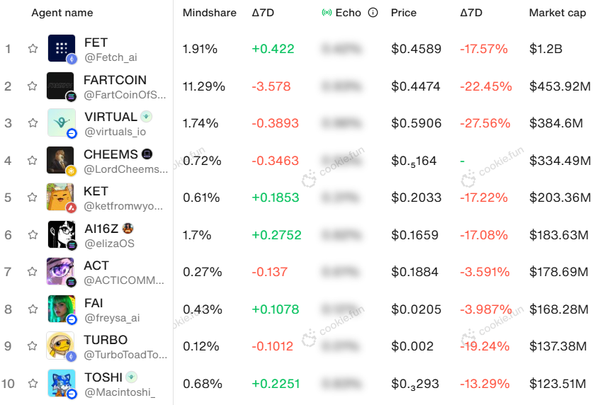Toggle the favorite star for VIRTUAL
This screenshot has width=600, height=405.
tap(33, 123)
